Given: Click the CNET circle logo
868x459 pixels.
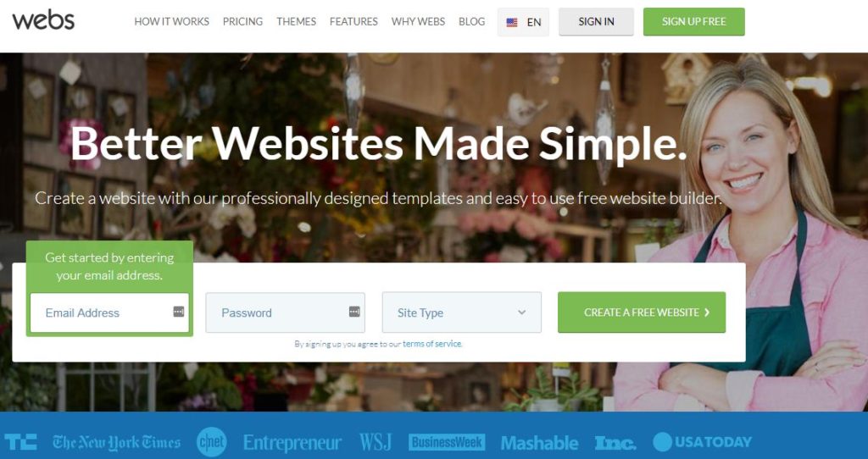Looking at the screenshot, I should 211,442.
